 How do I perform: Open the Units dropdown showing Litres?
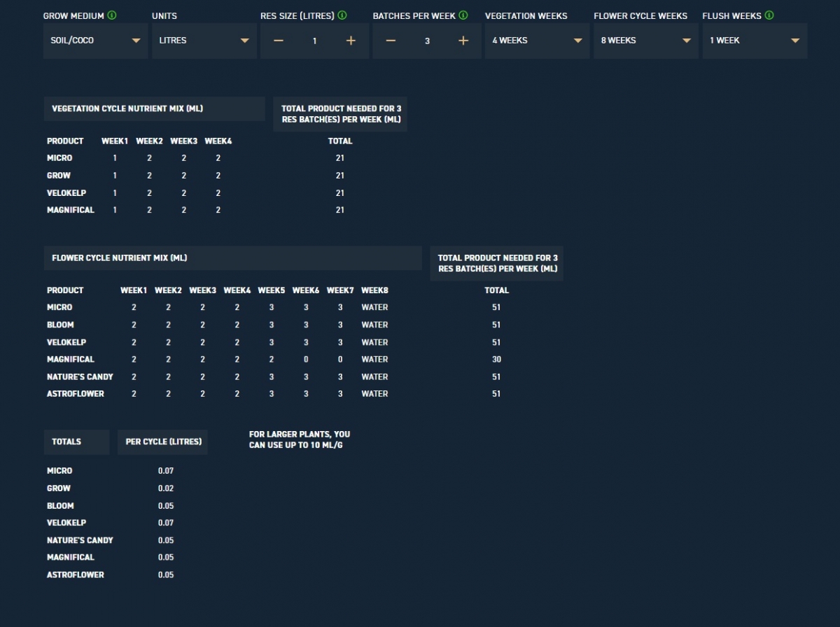204,41
